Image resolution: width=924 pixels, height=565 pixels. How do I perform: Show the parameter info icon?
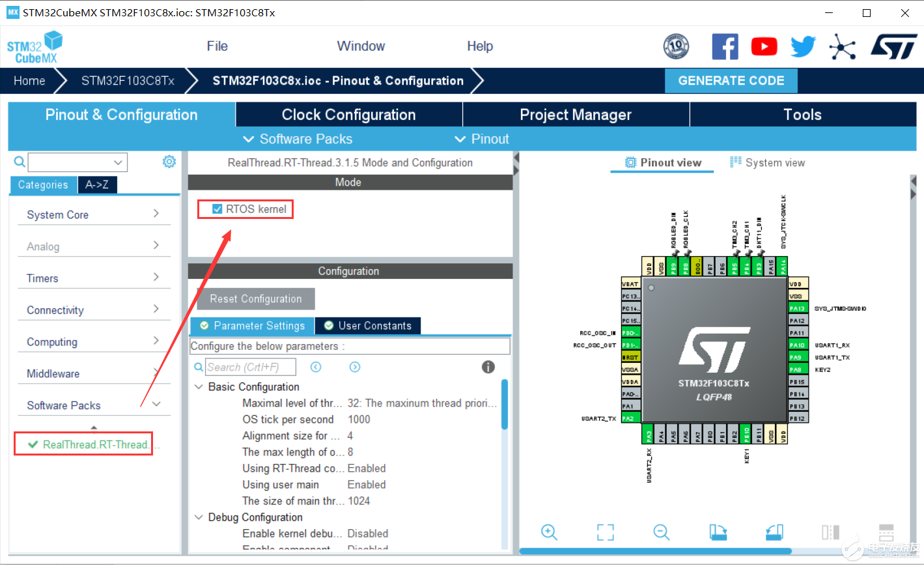click(x=488, y=367)
